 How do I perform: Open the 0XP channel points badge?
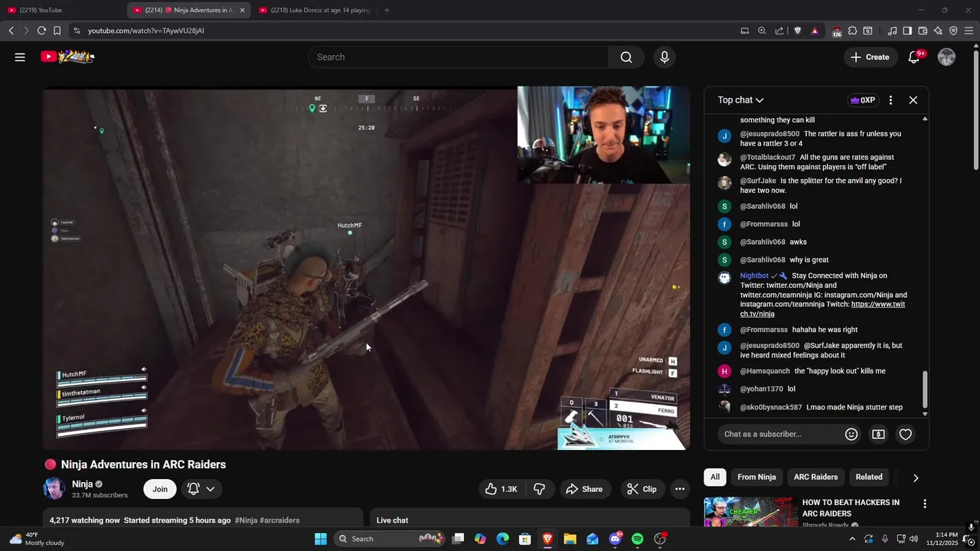862,100
